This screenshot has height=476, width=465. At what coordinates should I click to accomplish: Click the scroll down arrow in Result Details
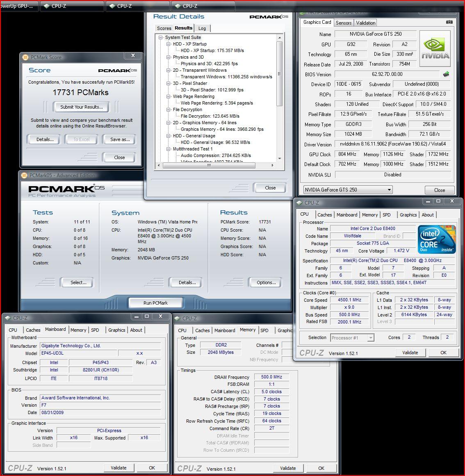(280, 159)
